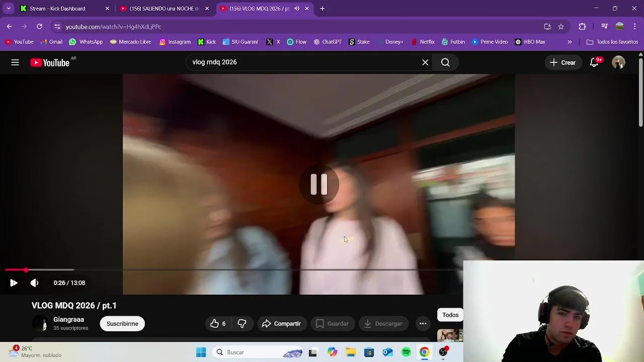Subscribe with the Suscribirme button
The image size is (644, 362).
point(122,324)
